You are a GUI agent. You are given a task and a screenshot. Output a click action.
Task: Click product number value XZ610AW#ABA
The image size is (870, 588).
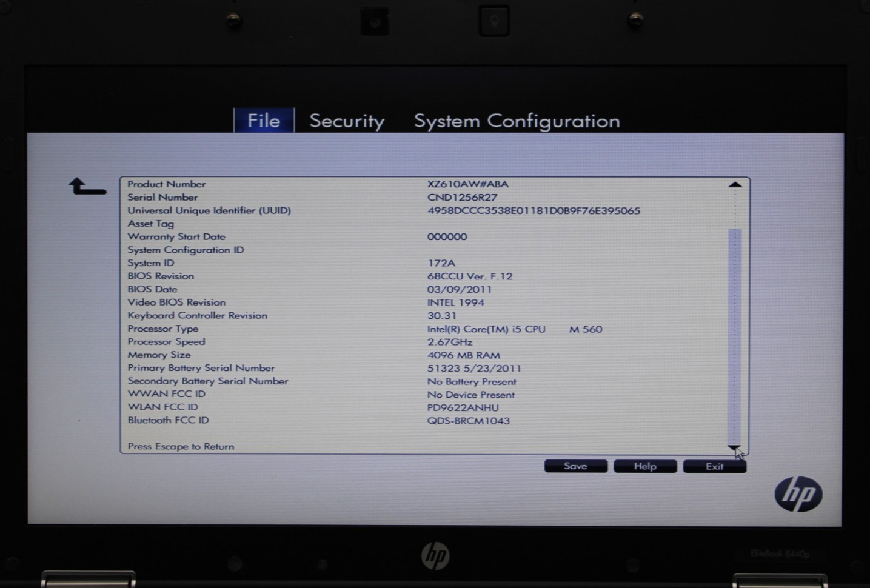468,184
